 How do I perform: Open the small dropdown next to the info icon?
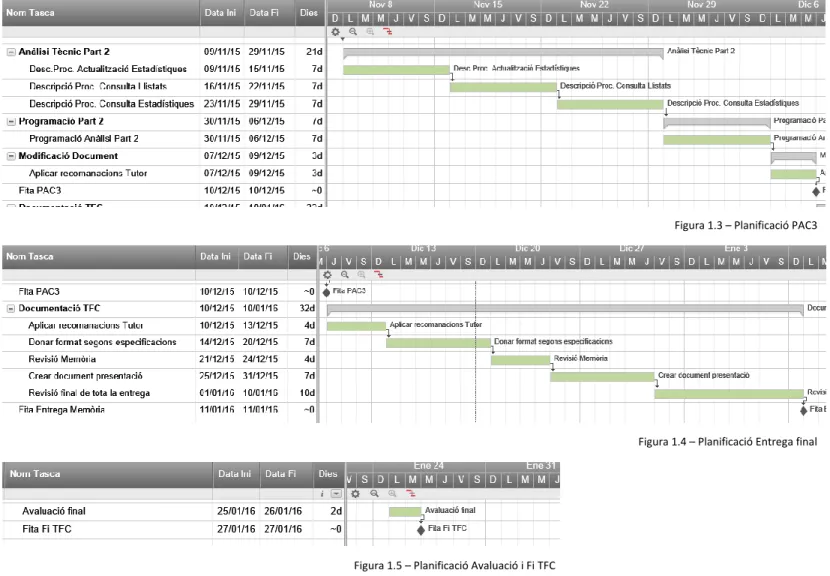[336, 493]
